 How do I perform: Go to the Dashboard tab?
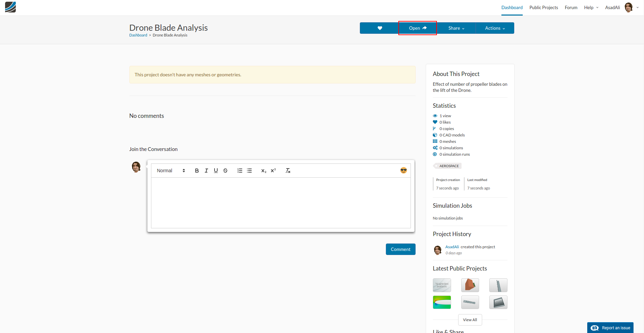coord(512,7)
